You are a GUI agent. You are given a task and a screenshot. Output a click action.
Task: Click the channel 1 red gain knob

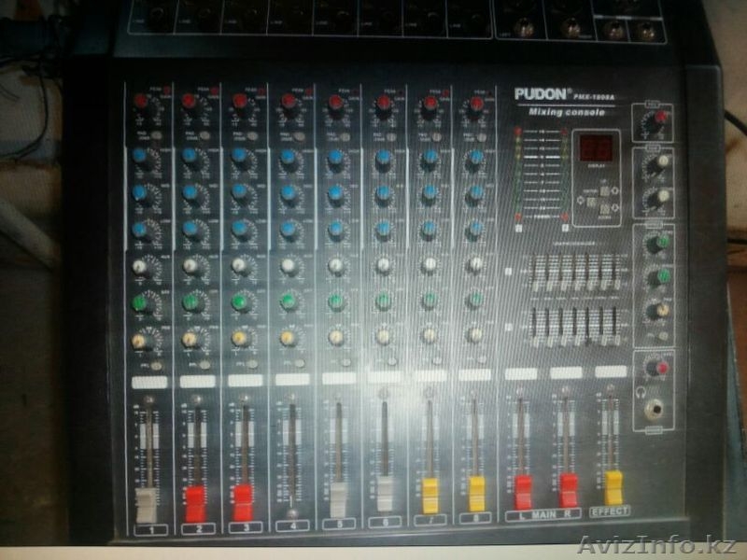141,102
